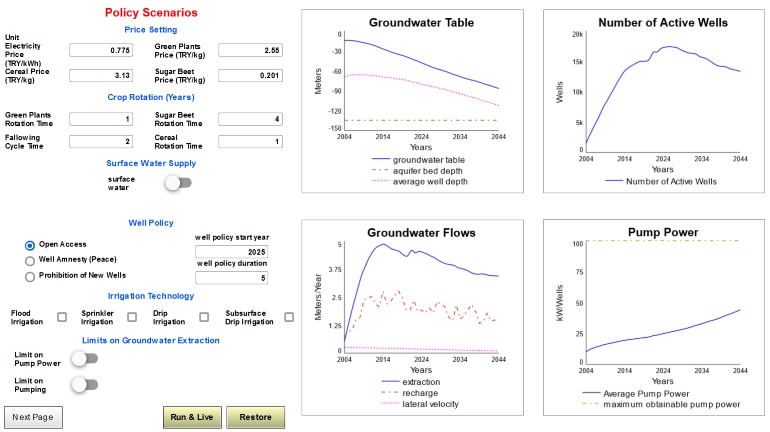The width and height of the screenshot is (770, 432).
Task: Check the Sprinkler Irrigation checkbox
Action: click(132, 317)
